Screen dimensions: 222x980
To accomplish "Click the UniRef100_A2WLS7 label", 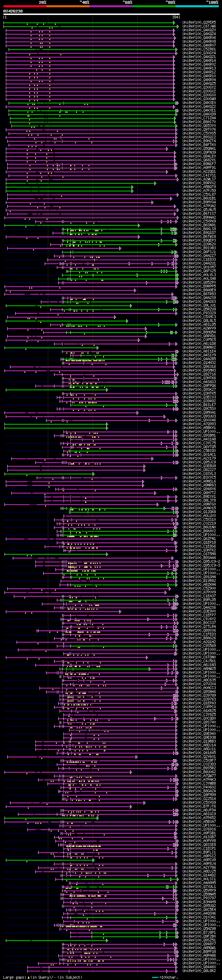I will click(199, 179).
